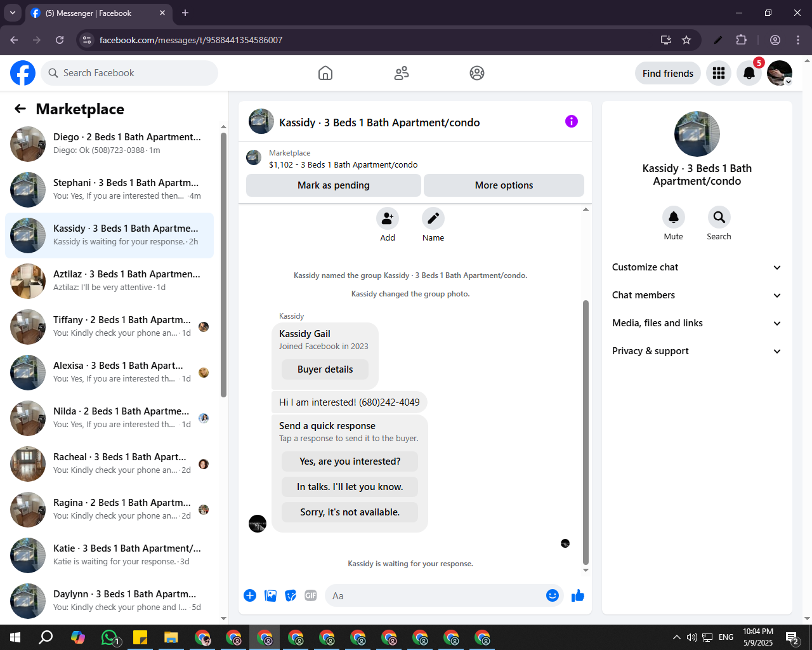
Task: Expand the Chat members section
Action: (697, 295)
